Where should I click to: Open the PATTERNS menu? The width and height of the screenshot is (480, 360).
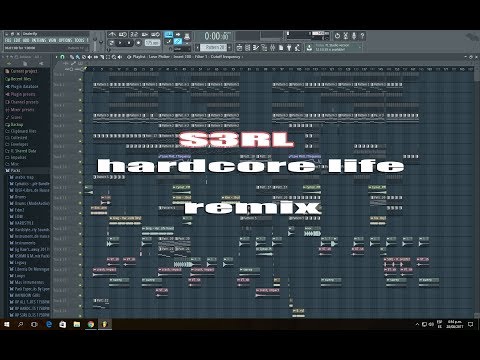tap(39, 40)
